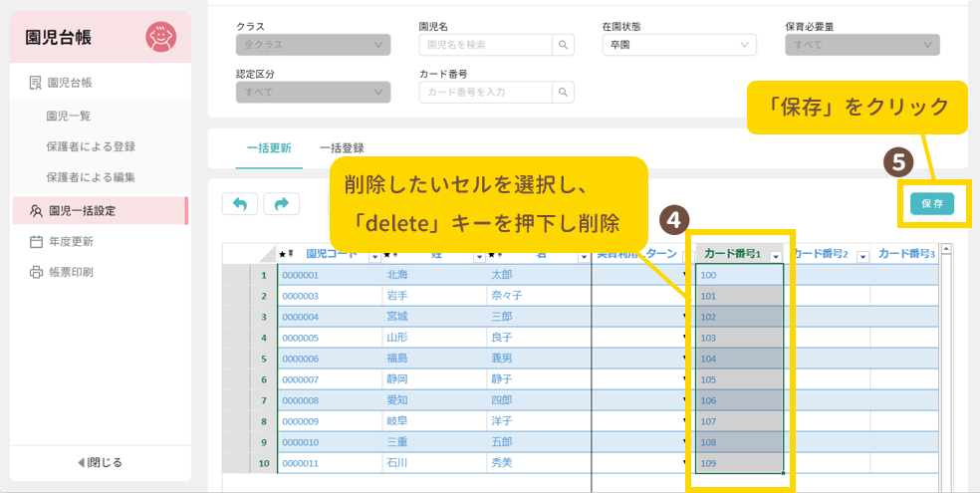Screen dimensions: 980x493
Task: Open 園児台帳 sidebar section
Action: tap(76, 83)
